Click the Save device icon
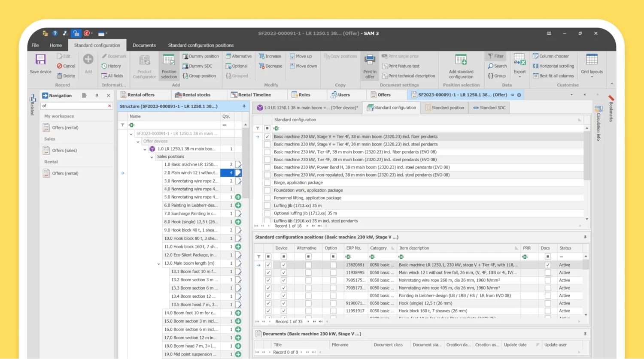This screenshot has height=359, width=644. pos(40,60)
